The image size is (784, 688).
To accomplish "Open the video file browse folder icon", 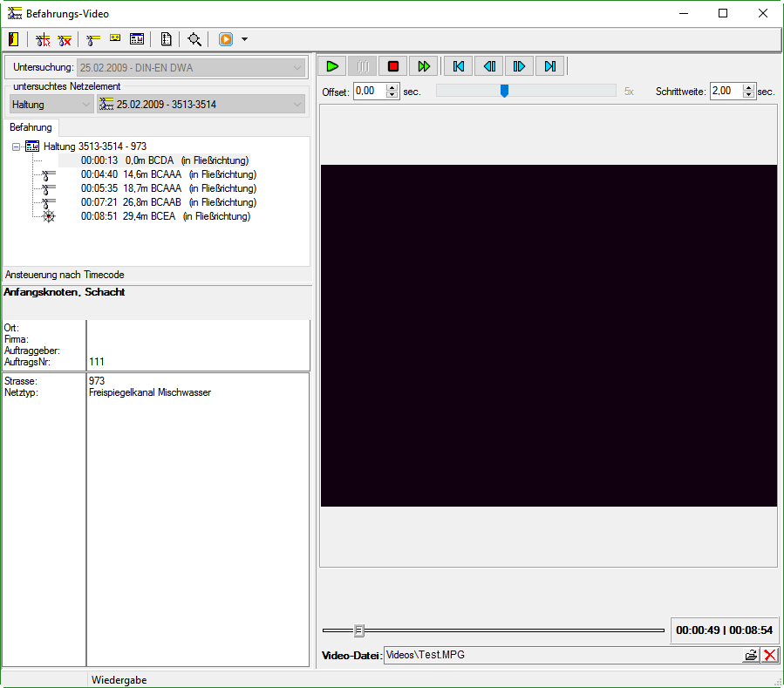I will point(750,656).
